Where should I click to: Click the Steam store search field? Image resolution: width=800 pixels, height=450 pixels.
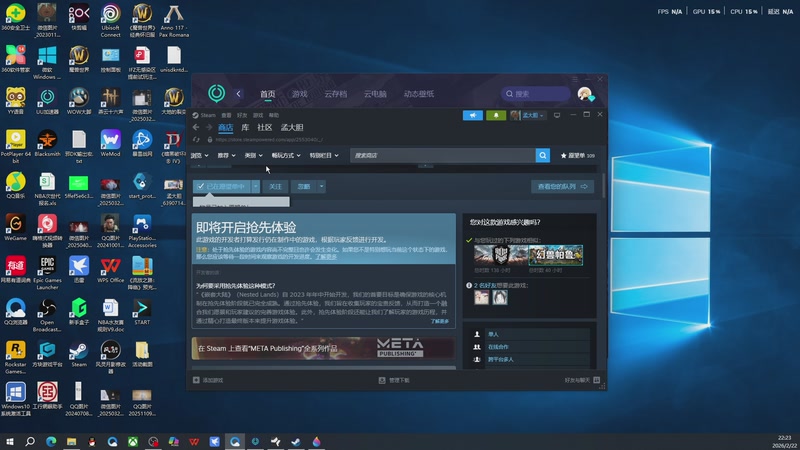[442, 155]
